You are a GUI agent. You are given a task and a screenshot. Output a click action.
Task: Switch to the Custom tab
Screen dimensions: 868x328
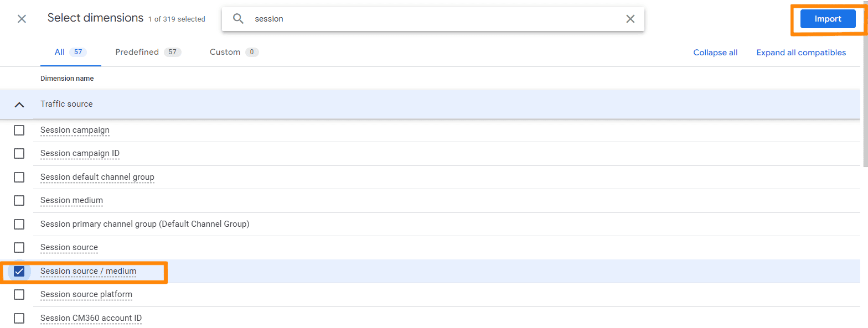[234, 52]
